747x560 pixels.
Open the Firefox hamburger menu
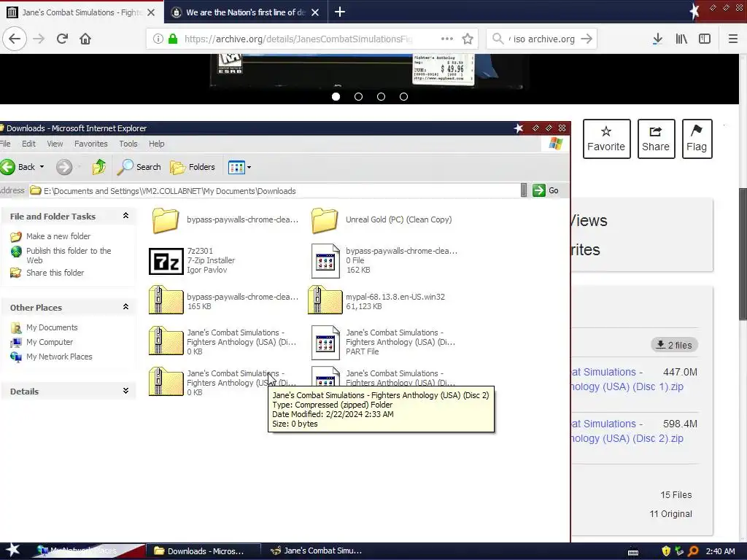coord(732,39)
